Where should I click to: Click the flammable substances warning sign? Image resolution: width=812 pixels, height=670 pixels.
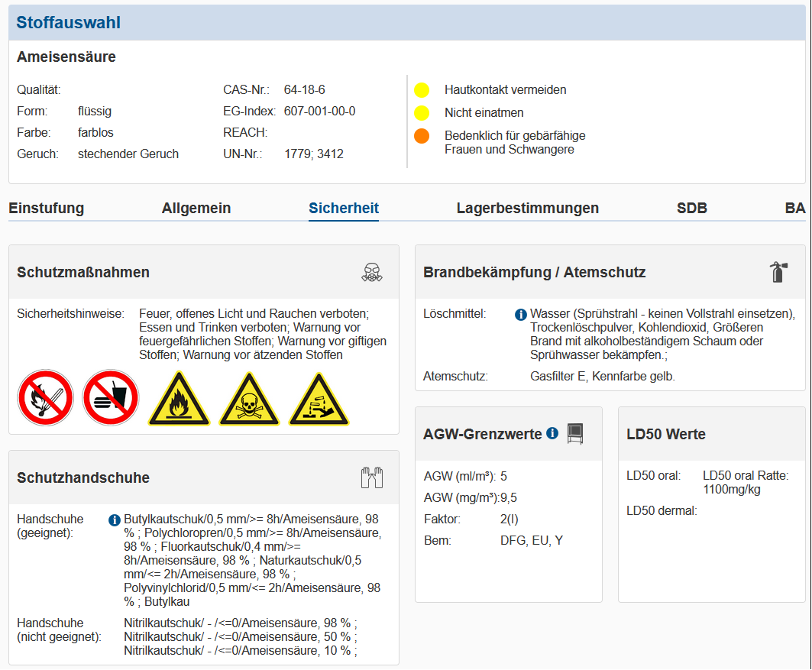pos(180,400)
